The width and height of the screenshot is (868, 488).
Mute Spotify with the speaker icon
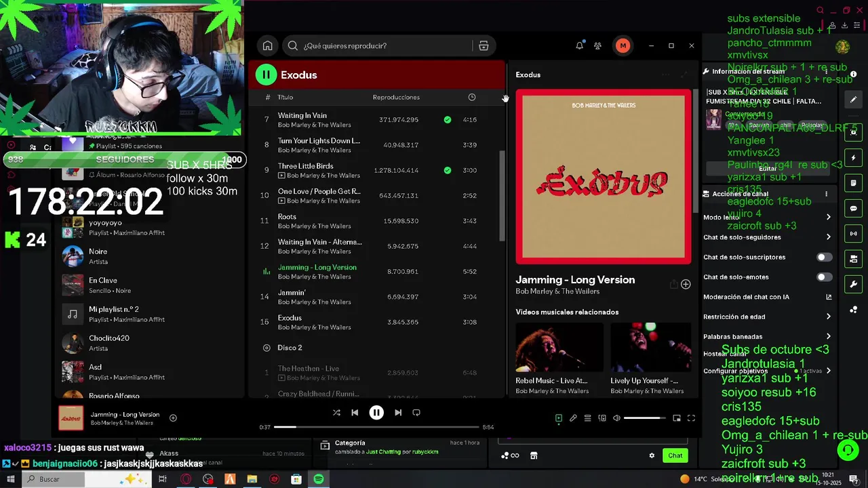coord(616,418)
